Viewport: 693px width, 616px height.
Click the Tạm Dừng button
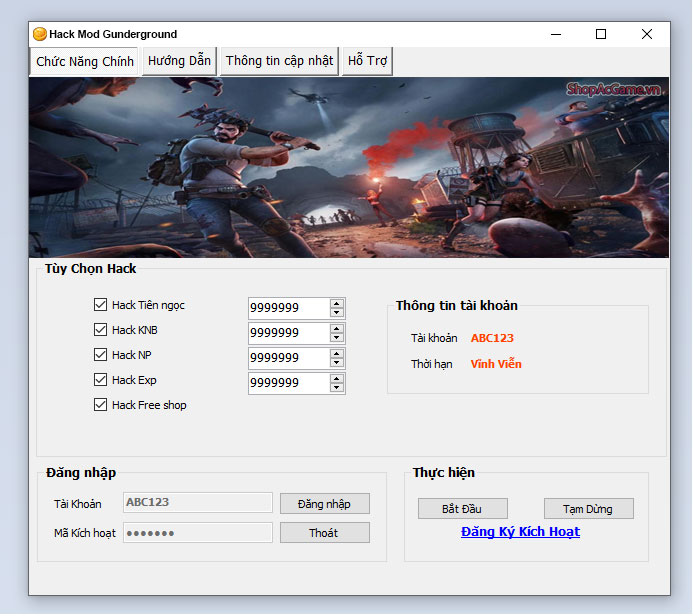click(x=589, y=509)
